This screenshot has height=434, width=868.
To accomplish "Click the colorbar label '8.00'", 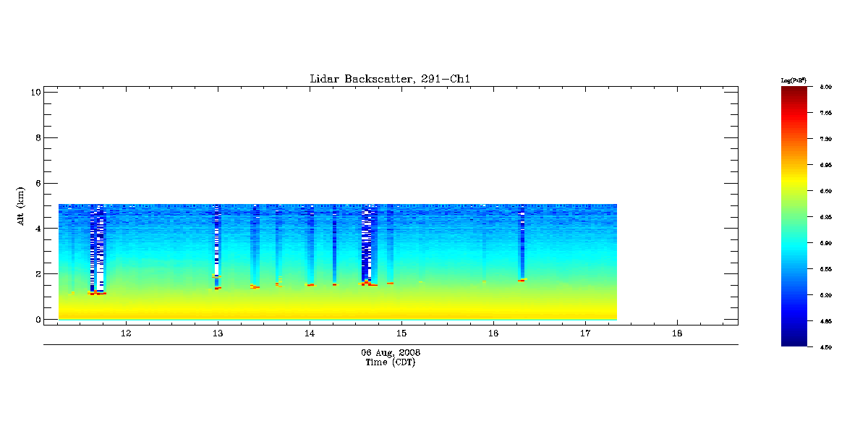I will coord(825,87).
